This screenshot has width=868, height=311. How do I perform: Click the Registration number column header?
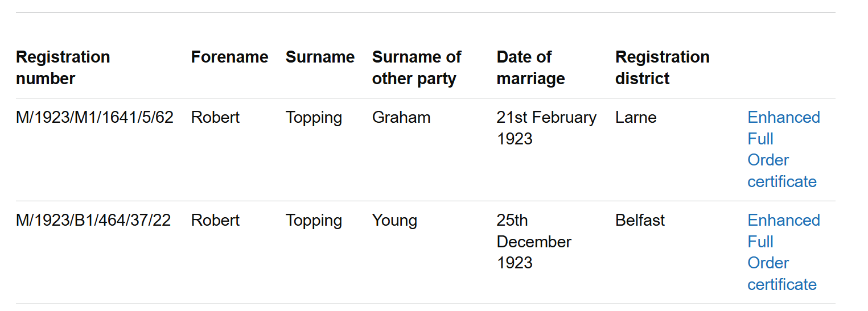tap(63, 68)
